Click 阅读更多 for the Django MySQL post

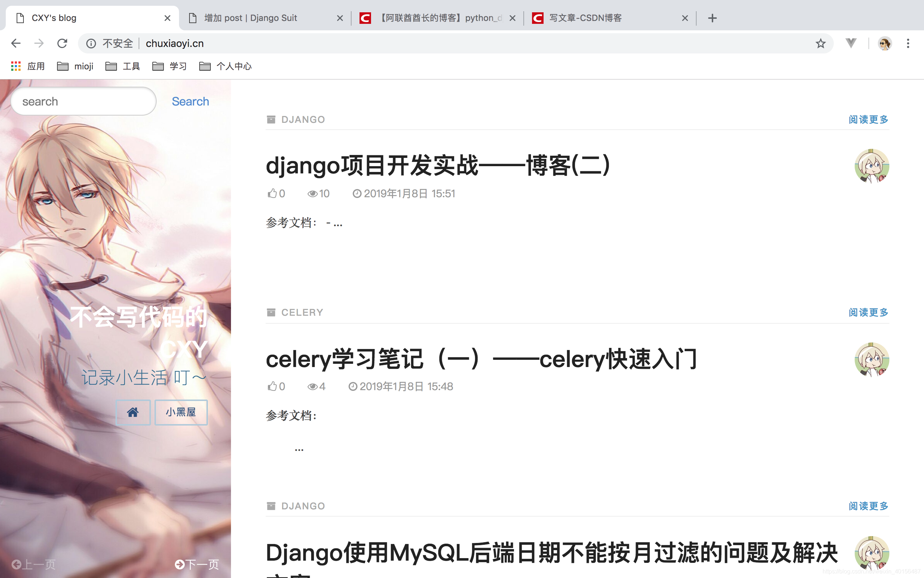868,506
